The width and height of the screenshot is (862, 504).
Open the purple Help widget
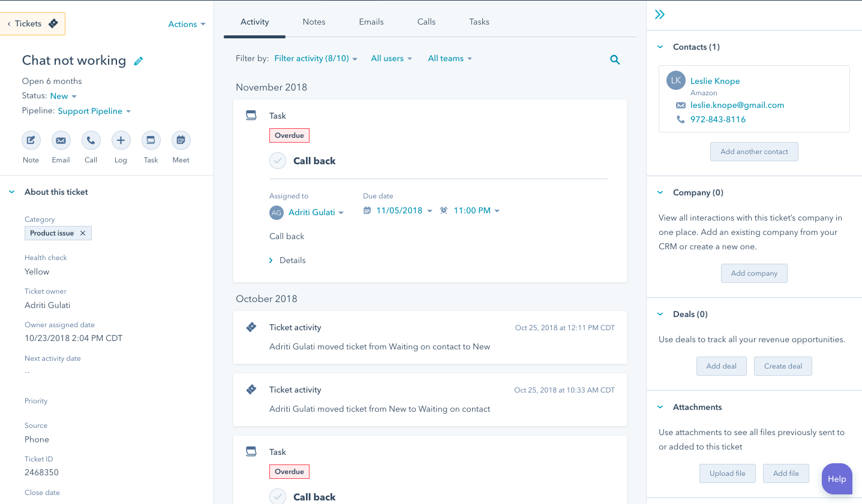[x=837, y=479]
